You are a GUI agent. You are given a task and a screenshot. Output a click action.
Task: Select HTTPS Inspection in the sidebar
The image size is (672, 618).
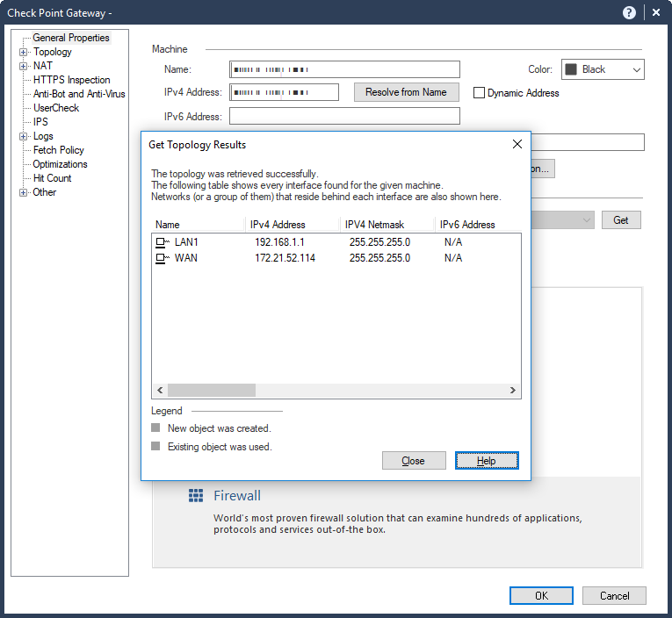(x=71, y=80)
